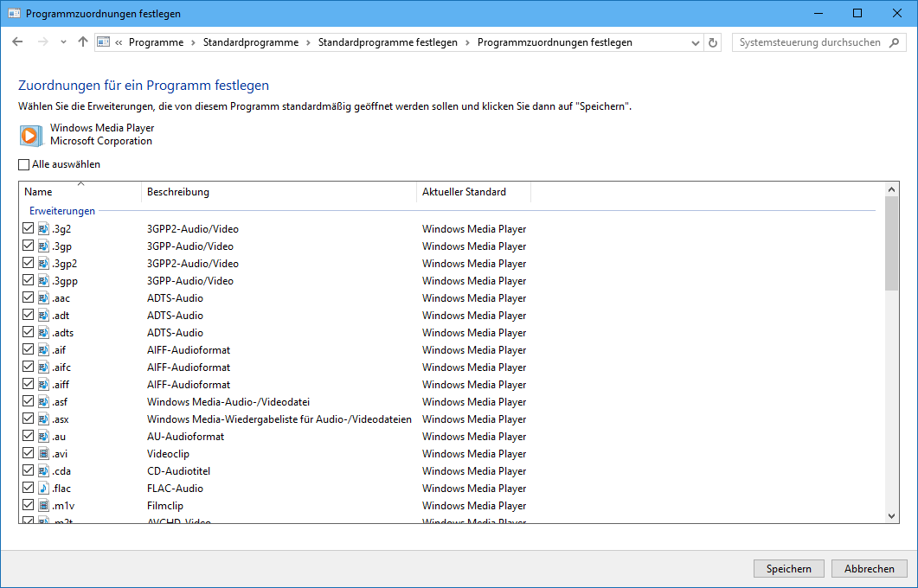Click the .aiff file type icon

(43, 385)
